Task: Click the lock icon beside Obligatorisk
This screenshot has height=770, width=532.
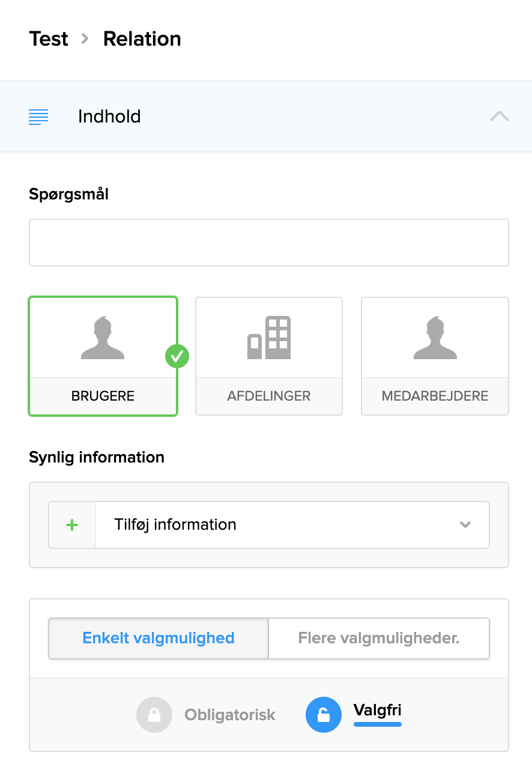Action: pos(154,715)
